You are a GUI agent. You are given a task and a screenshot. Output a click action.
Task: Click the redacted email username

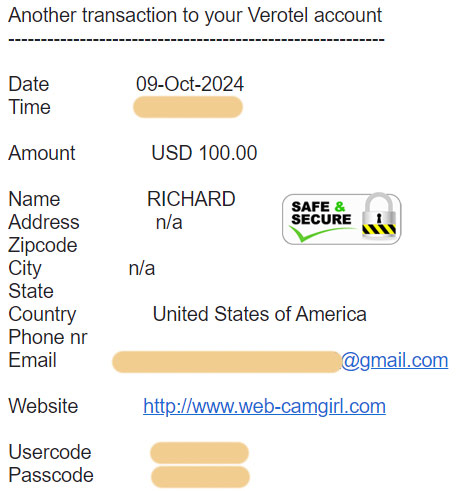(x=227, y=362)
